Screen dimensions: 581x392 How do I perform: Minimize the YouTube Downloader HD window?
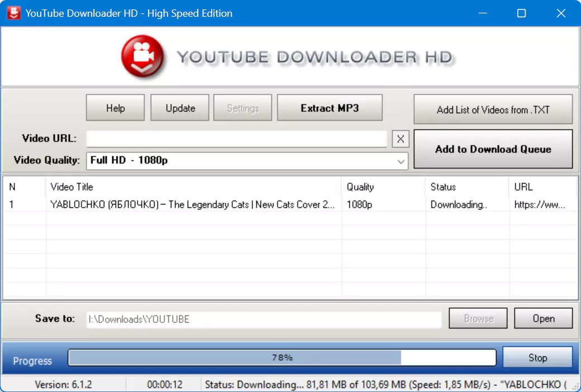[x=483, y=13]
